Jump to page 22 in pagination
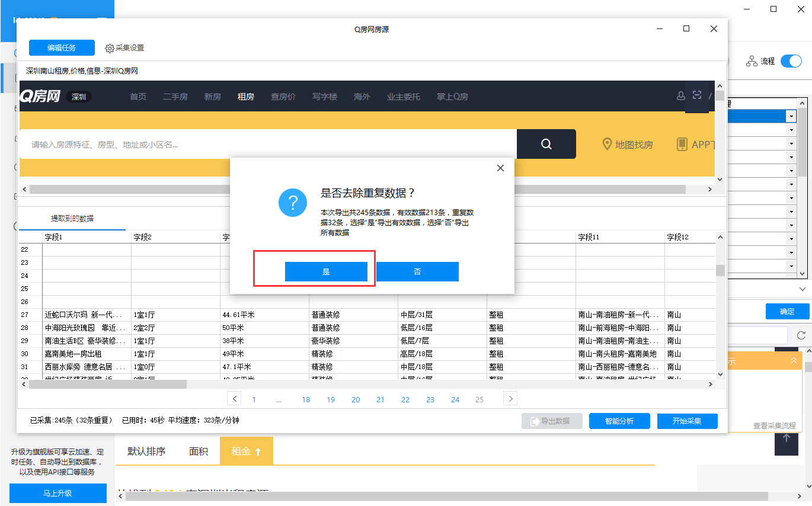Viewport: 812px width, 506px height. tap(405, 400)
